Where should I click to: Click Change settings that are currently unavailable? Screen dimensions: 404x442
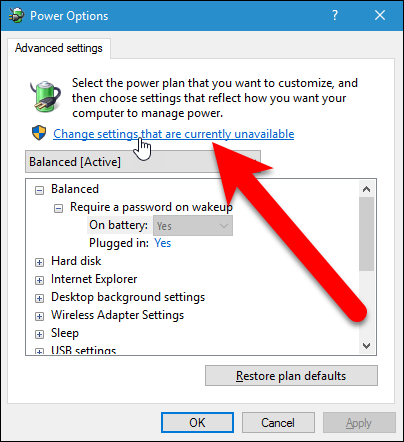click(174, 134)
